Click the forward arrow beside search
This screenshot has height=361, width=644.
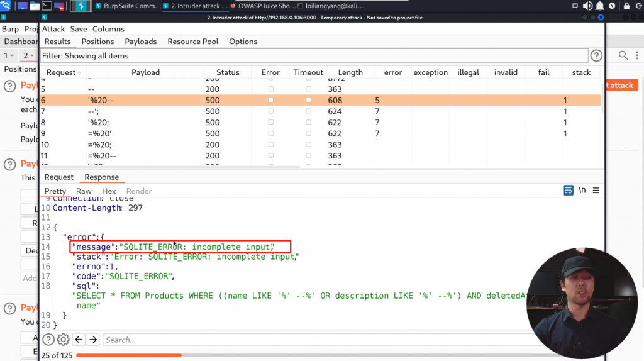pos(93,340)
